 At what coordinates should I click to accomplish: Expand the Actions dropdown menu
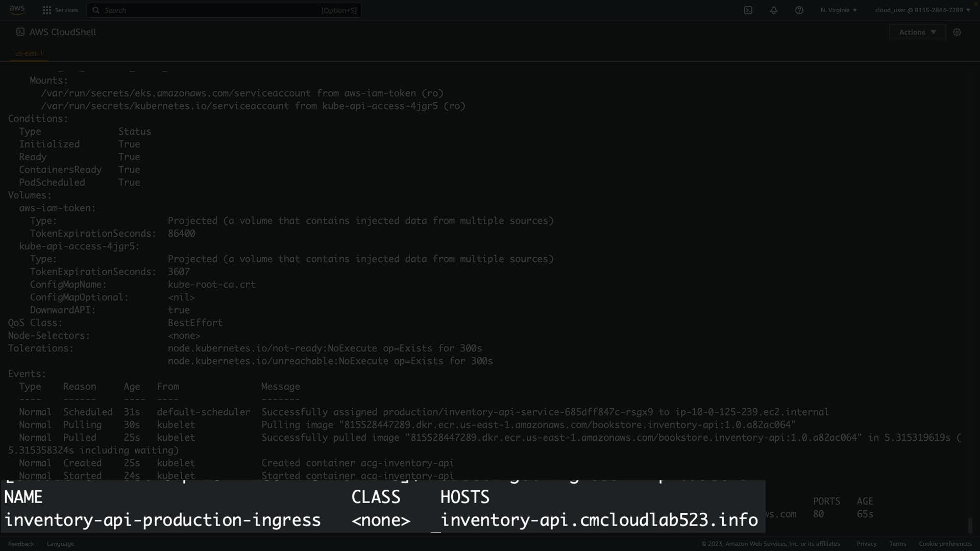[917, 32]
